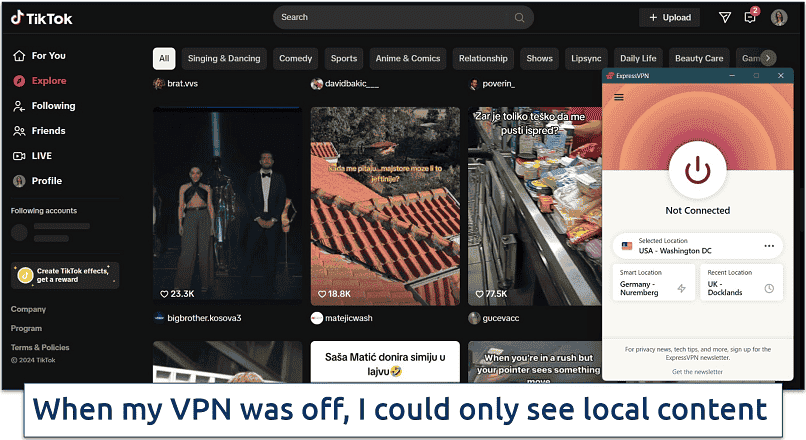806x440 pixels.
Task: Minimize the ExpressVPN window
Action: pos(732,76)
